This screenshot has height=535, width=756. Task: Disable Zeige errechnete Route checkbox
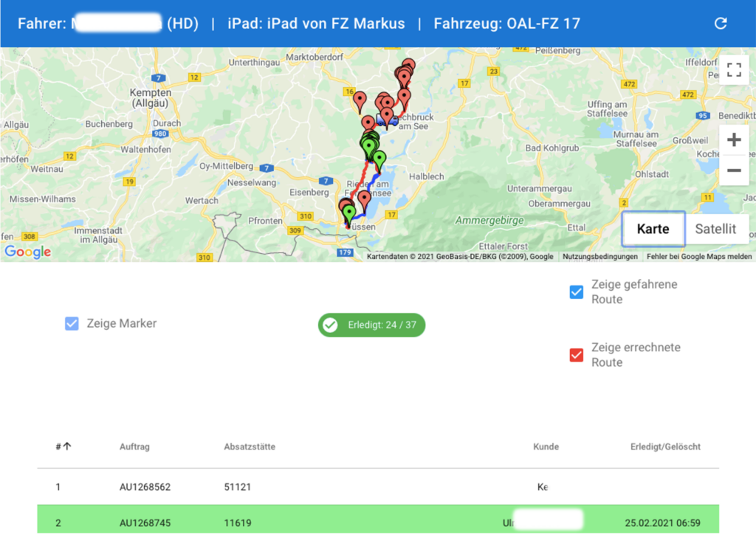tap(577, 355)
